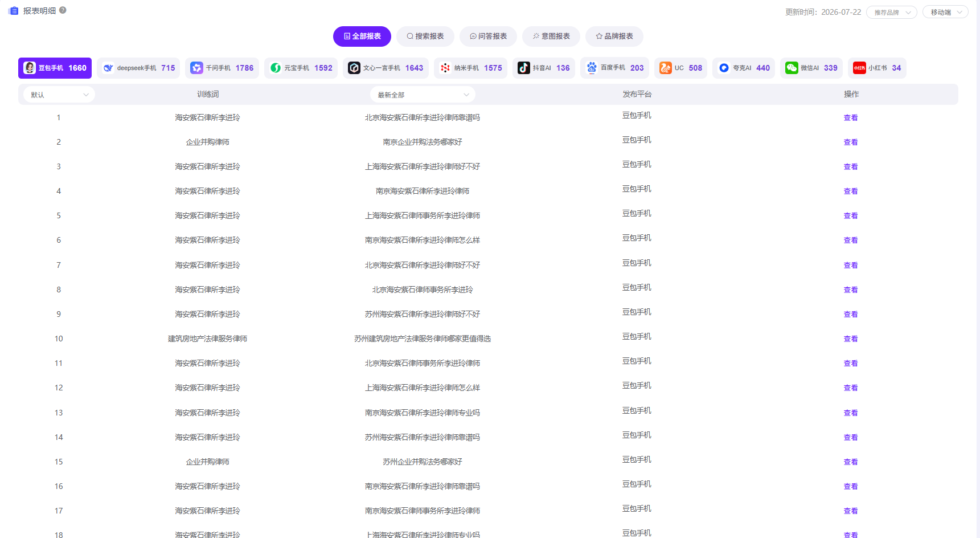Click the 文心一言手机 black icon
Screen dimensions: 980x538
[354, 68]
